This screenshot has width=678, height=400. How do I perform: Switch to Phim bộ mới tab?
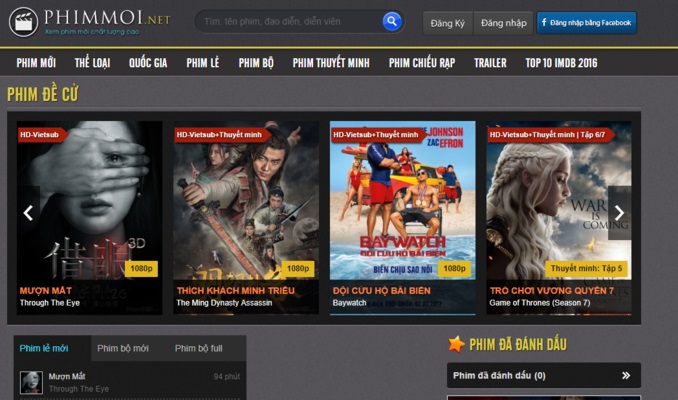tap(126, 348)
